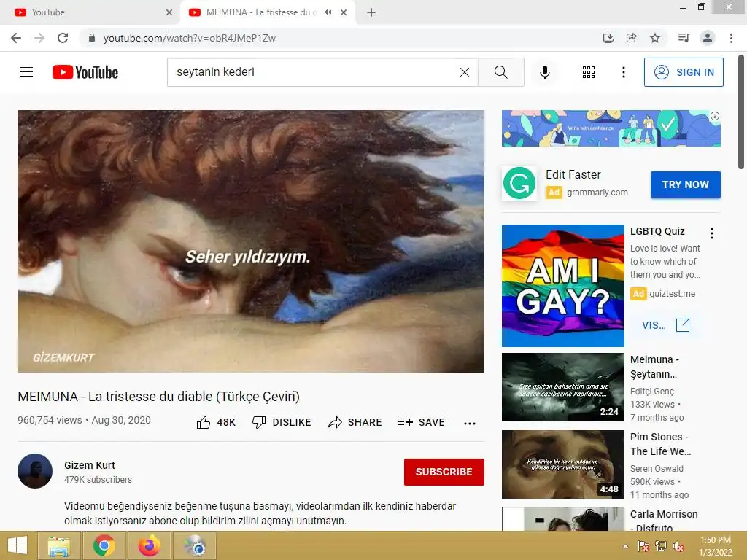Go back with the browser back arrow
Image resolution: width=747 pixels, height=560 pixels.
pos(16,38)
